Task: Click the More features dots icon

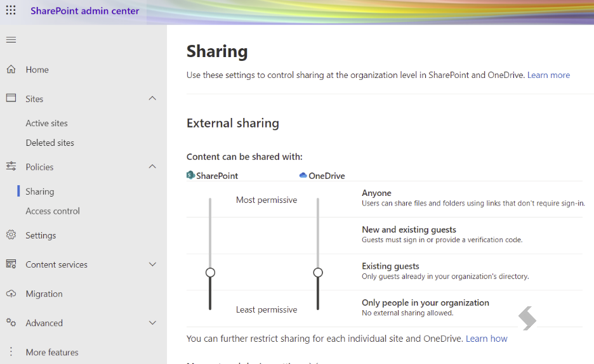Action: click(x=11, y=351)
